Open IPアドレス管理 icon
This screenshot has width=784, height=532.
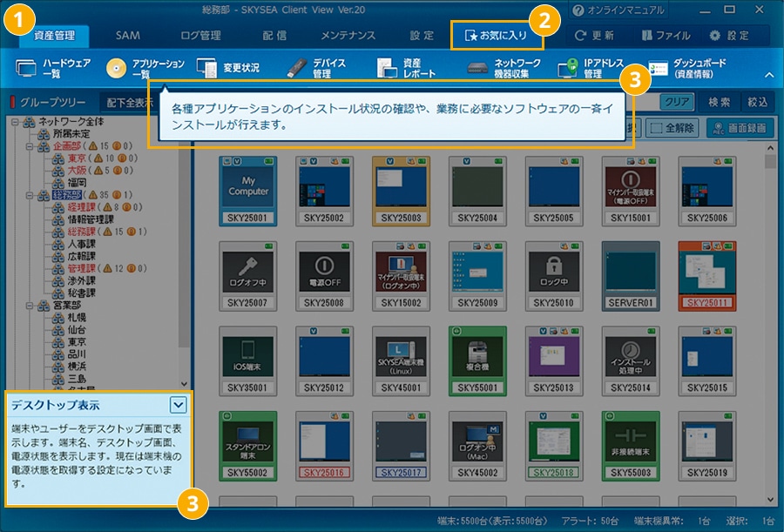[567, 68]
